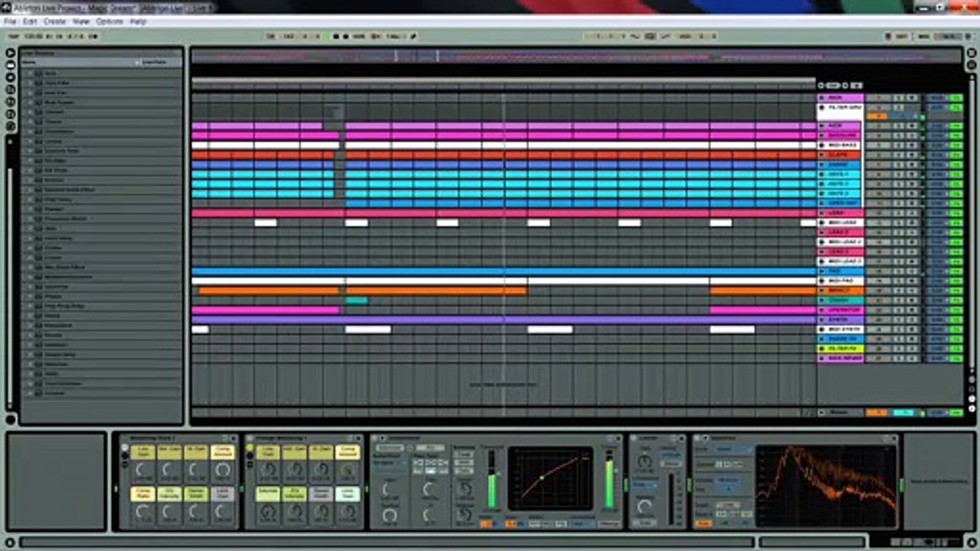Show macro controls in the second rack
Screen dimensions: 980x551
pyautogui.click(x=248, y=448)
